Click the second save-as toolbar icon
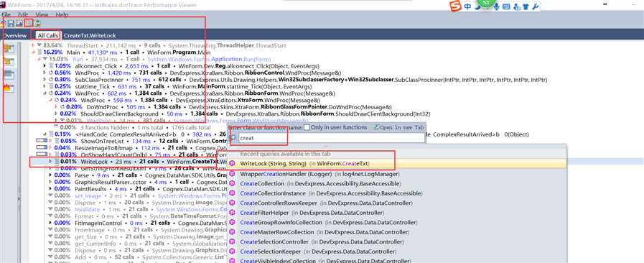Viewport: 644px width, 263px height. [19, 24]
